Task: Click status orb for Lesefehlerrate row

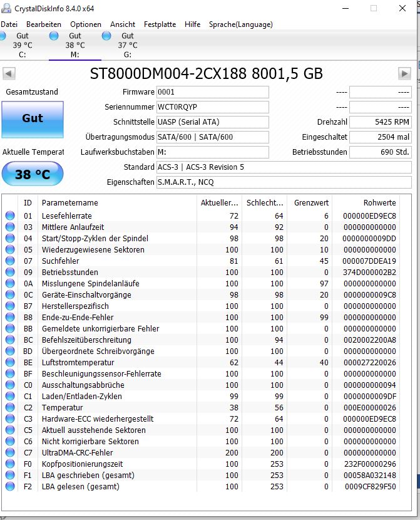Action: click(10, 216)
